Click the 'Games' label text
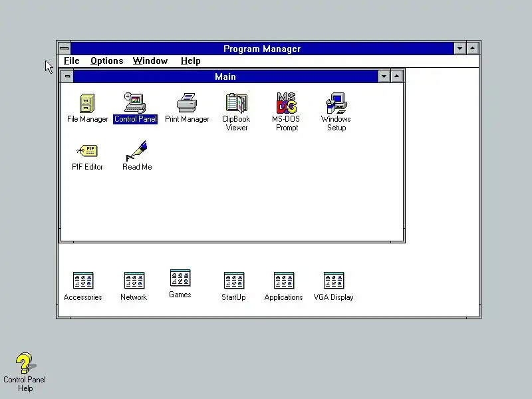 (x=180, y=295)
